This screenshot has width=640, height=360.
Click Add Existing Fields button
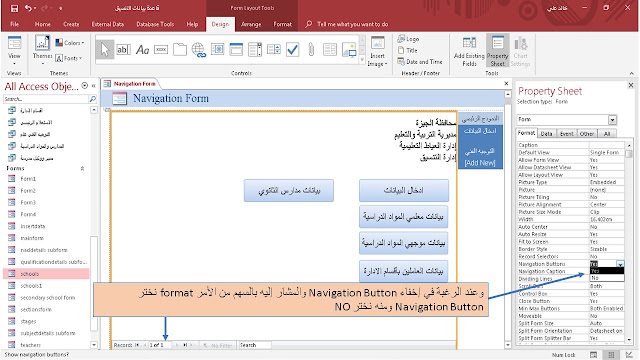coord(469,51)
